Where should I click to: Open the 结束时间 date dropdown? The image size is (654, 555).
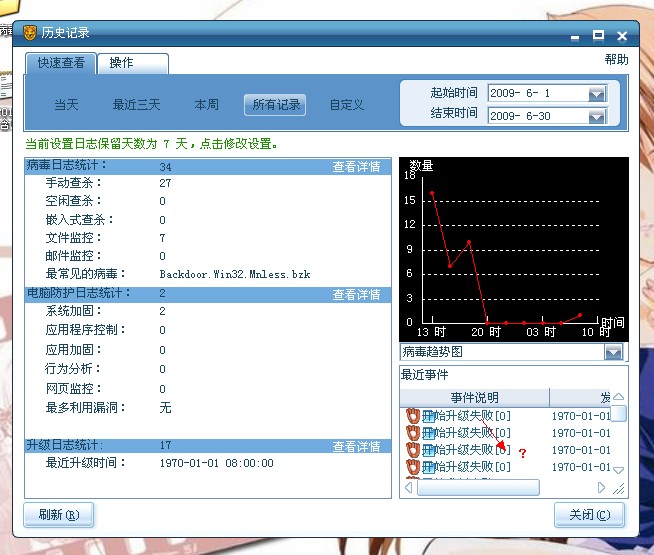597,116
